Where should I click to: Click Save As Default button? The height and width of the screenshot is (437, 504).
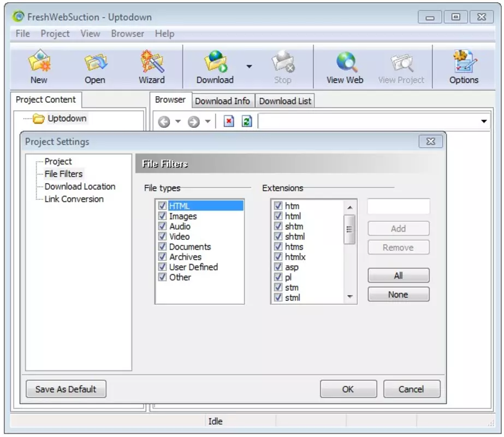tap(66, 389)
